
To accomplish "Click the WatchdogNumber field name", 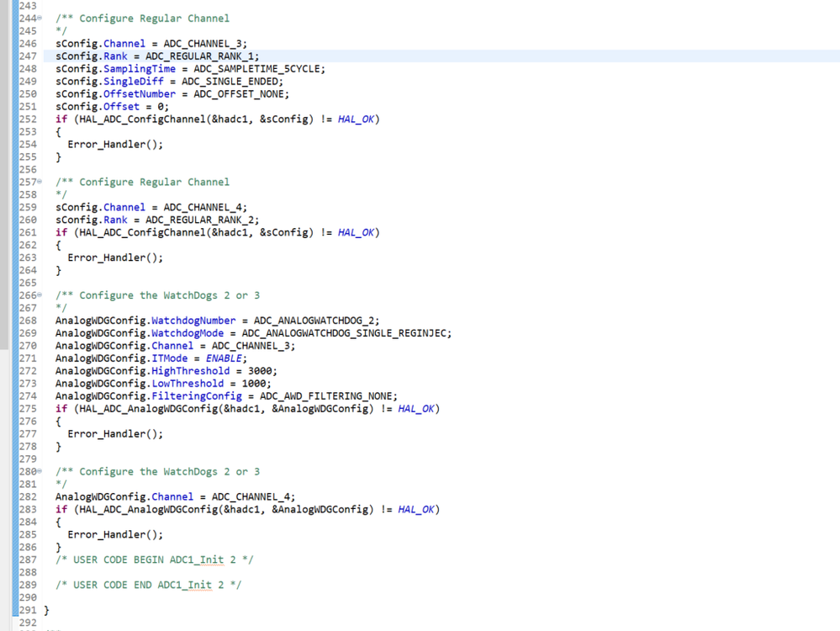I will [193, 321].
